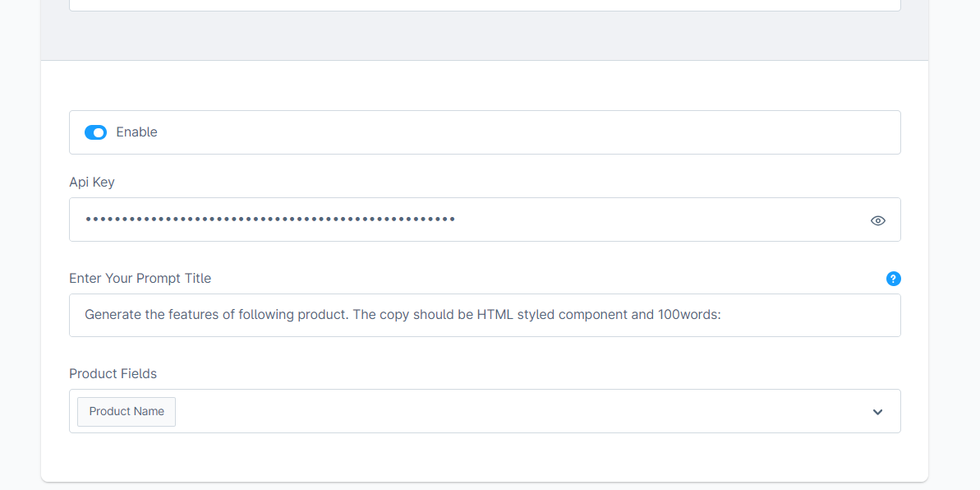Click the masked API key dots
The height and width of the screenshot is (490, 980).
269,220
